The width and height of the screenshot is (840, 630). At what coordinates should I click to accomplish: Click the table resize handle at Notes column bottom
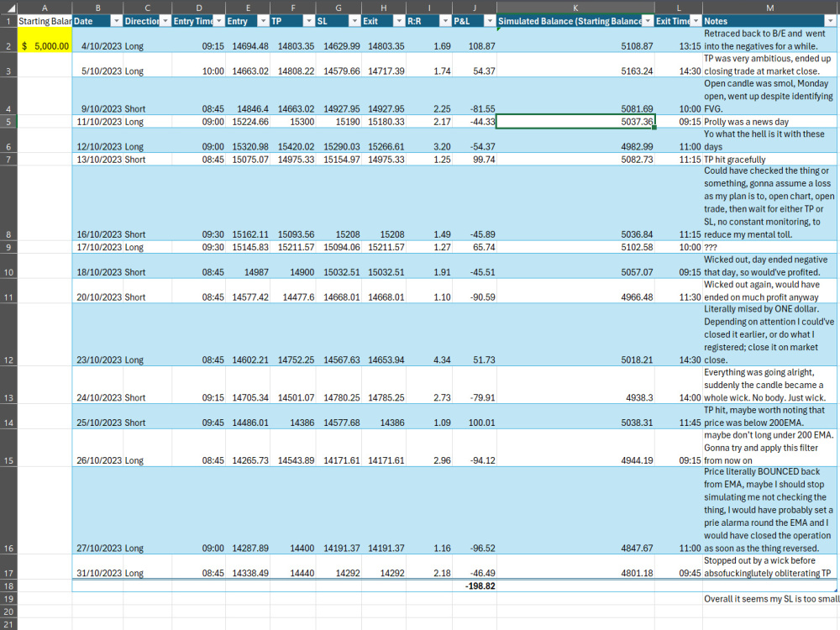tap(836, 591)
